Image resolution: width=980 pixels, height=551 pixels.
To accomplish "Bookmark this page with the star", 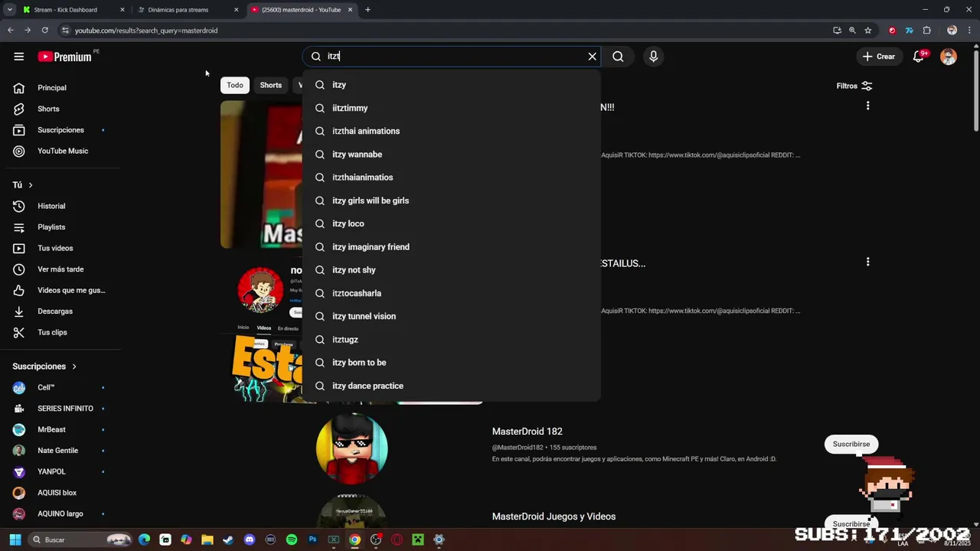I will click(867, 31).
